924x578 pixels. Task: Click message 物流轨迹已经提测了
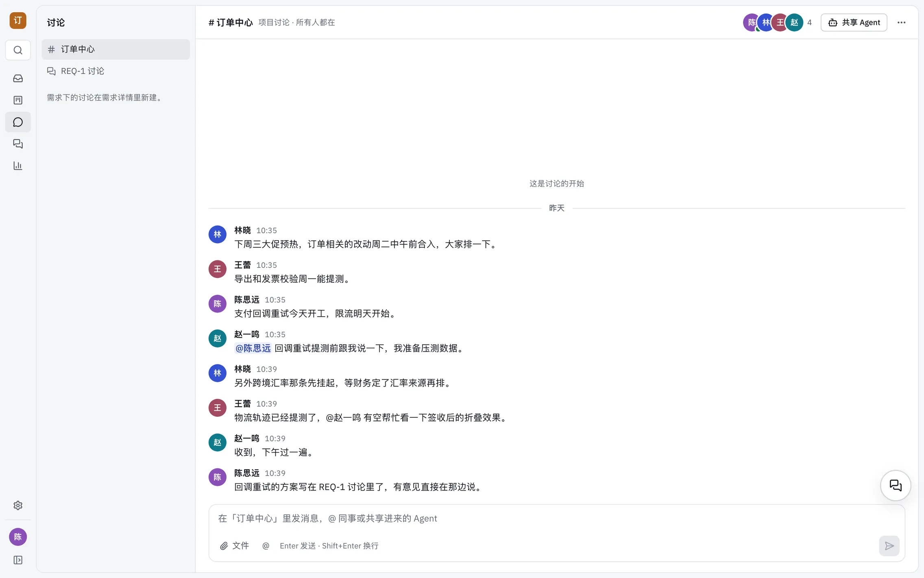[371, 417]
